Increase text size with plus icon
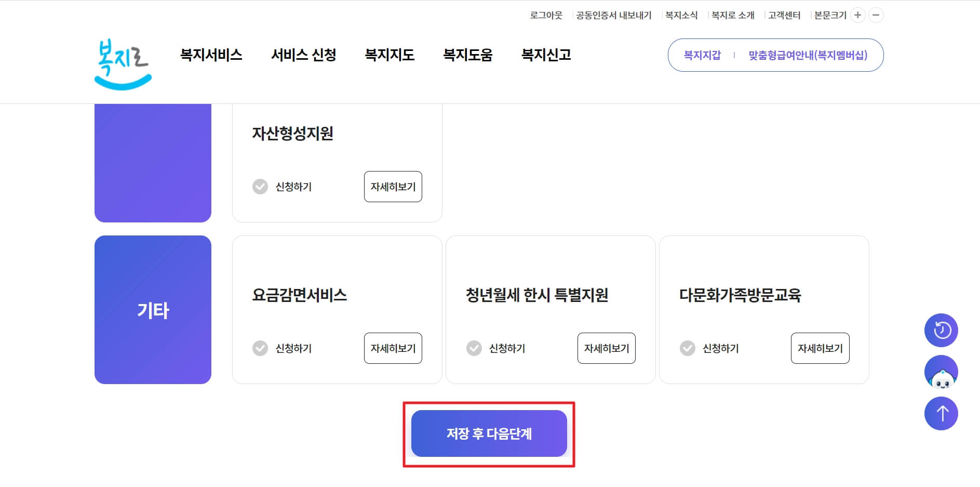Viewport: 980px width, 487px height. pyautogui.click(x=858, y=15)
